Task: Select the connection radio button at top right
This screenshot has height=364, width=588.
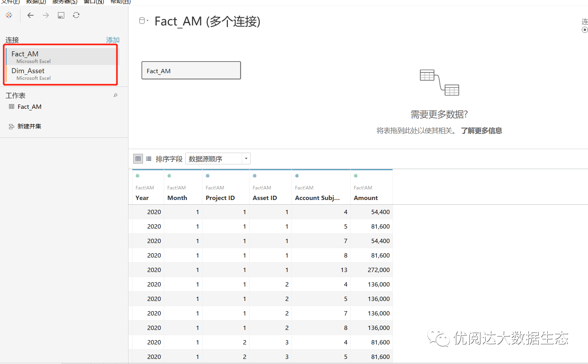Action: (585, 29)
